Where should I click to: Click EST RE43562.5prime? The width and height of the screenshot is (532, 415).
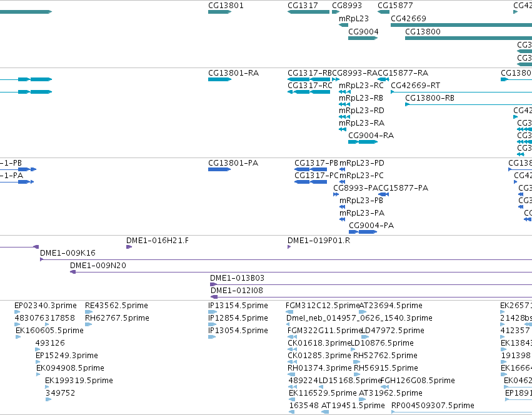[x=89, y=312]
